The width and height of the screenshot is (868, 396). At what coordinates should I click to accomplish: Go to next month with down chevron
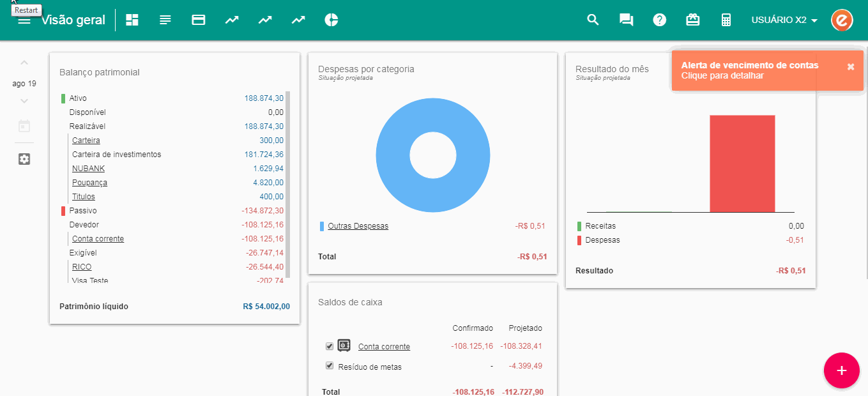pyautogui.click(x=24, y=101)
